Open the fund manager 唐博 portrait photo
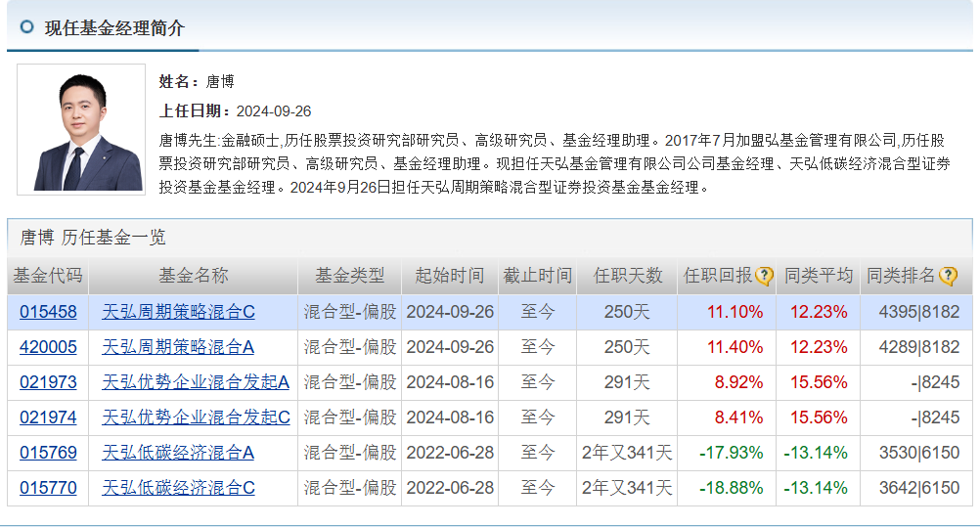980x527 pixels. coord(81,129)
